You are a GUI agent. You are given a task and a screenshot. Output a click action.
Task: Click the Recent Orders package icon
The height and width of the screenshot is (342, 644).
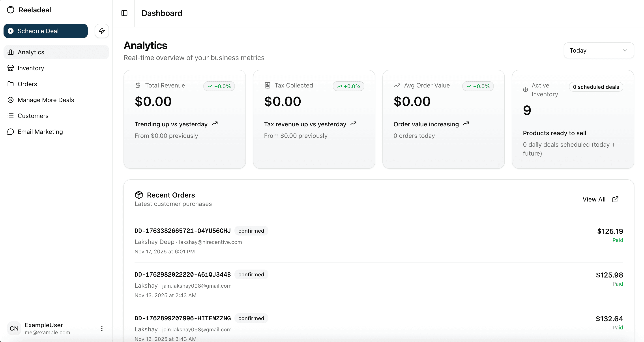(139, 195)
